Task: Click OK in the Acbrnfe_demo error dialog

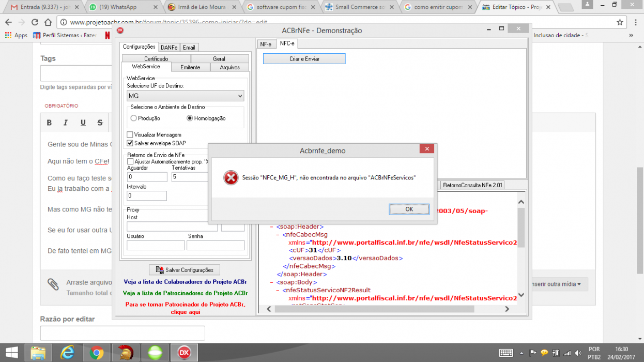Action: coord(409,209)
